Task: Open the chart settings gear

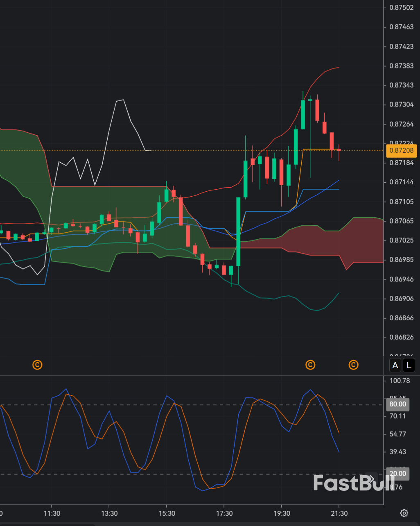Action: pyautogui.click(x=404, y=513)
